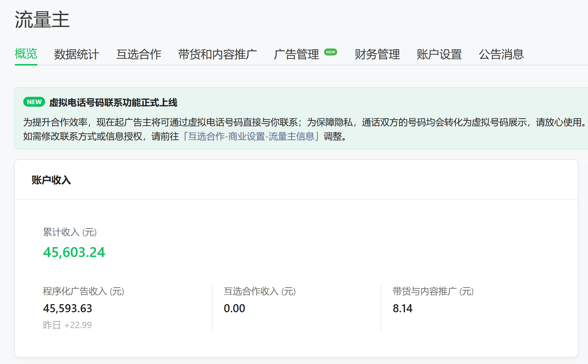Screen dimensions: 588x364
Task: Click the 程序化广告收入 amount 45,593.63
Action: [x=68, y=308]
